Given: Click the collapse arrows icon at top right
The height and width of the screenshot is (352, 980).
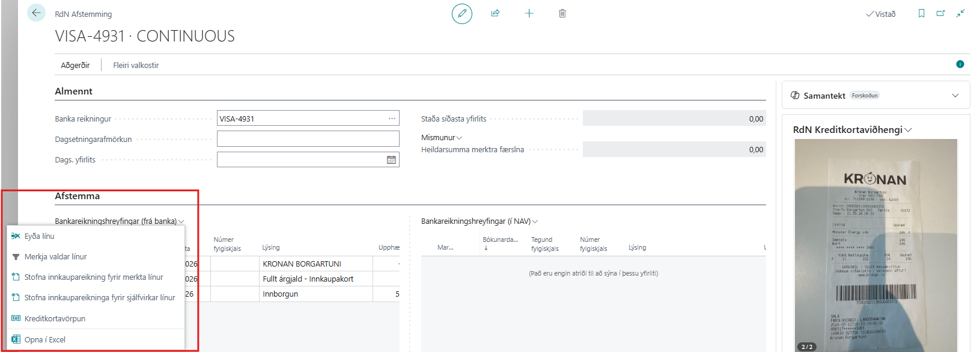Looking at the screenshot, I should [x=961, y=13].
